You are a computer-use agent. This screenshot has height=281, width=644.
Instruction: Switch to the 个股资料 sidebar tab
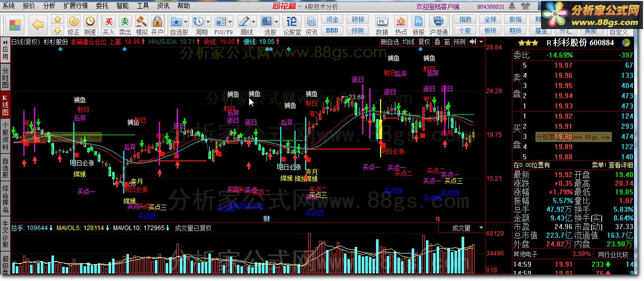tap(5, 136)
